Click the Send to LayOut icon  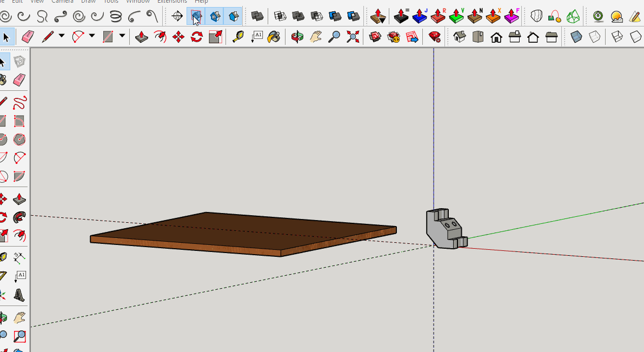[x=411, y=37]
